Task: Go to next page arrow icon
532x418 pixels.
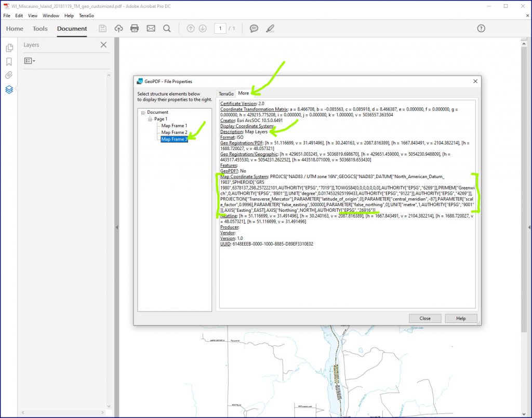Action: coord(203,29)
